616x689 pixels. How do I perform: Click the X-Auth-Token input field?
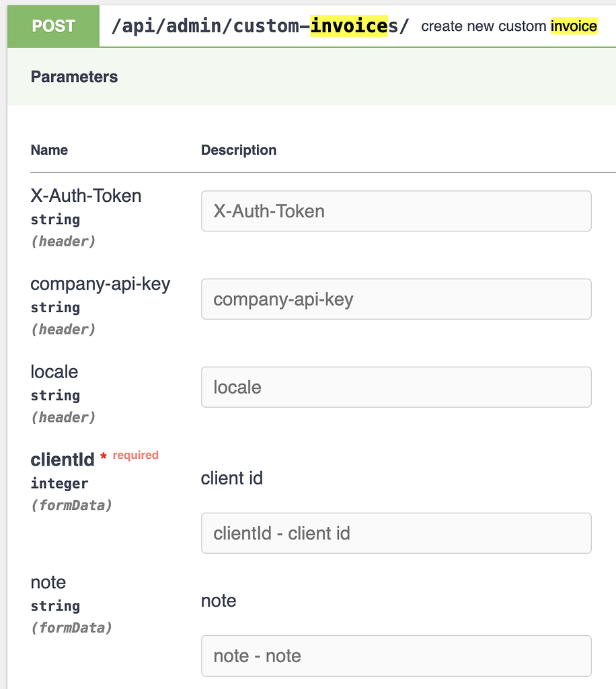396,211
